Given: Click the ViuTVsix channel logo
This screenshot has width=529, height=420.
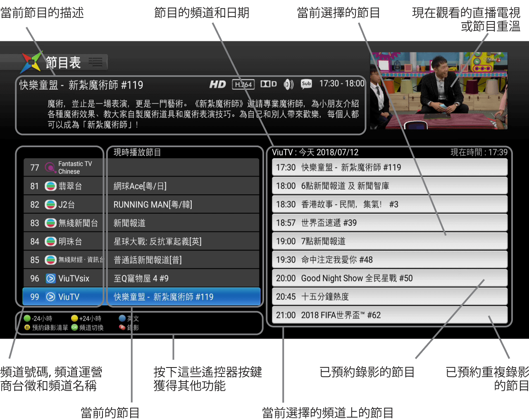Looking at the screenshot, I should pos(50,279).
